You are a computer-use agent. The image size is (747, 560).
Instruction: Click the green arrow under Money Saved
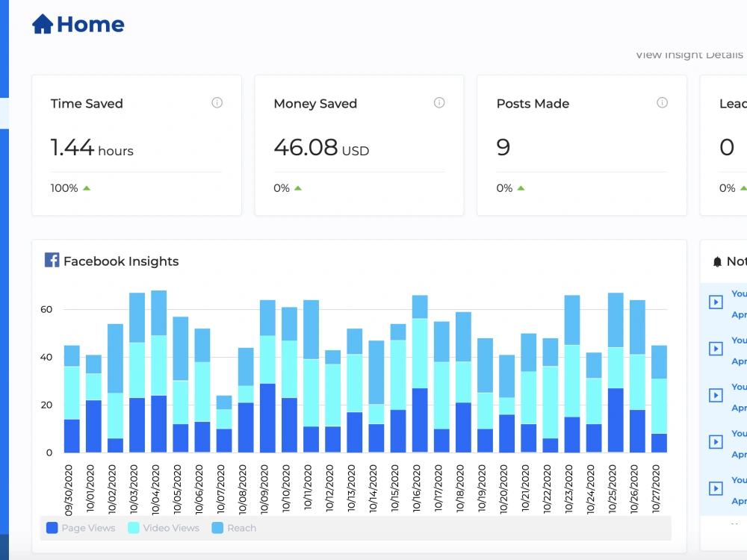tap(298, 188)
